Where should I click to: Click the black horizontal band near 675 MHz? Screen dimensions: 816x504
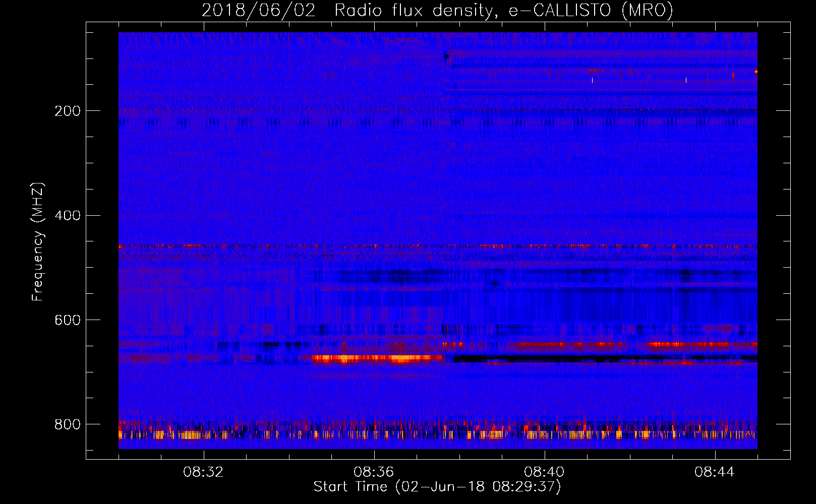[605, 358]
